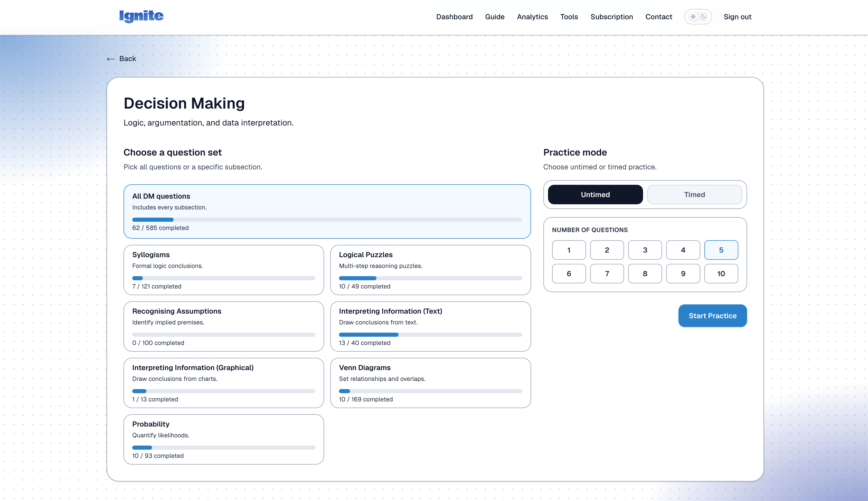
Task: Select the Logical Puzzles question set
Action: coord(430,270)
